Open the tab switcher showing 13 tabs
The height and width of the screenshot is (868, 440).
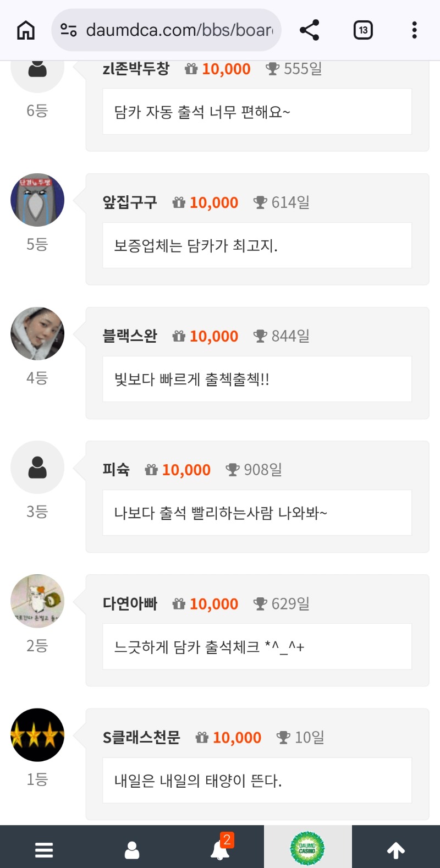363,30
